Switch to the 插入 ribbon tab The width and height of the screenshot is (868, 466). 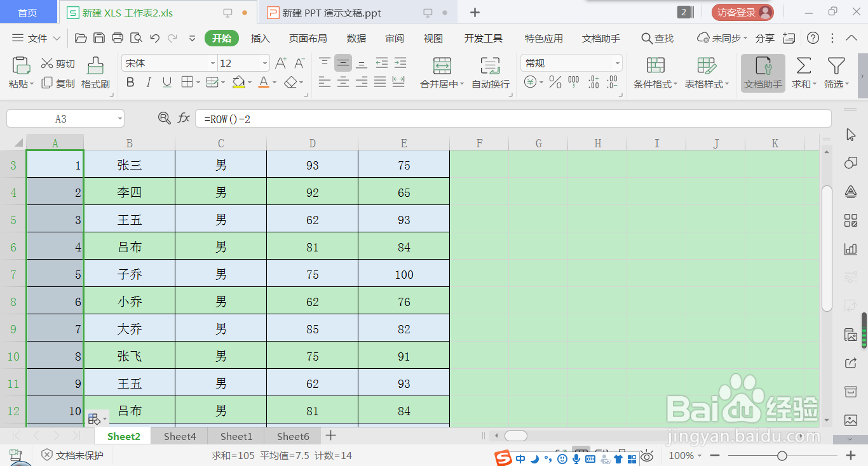[260, 38]
